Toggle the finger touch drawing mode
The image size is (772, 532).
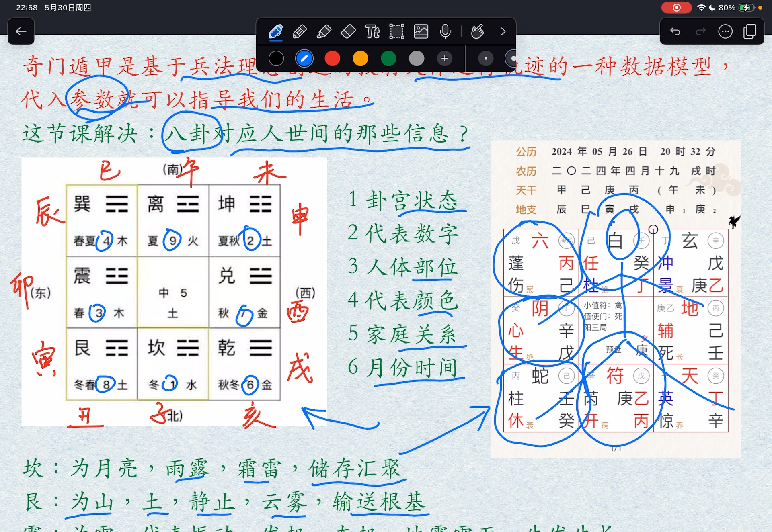tap(478, 31)
